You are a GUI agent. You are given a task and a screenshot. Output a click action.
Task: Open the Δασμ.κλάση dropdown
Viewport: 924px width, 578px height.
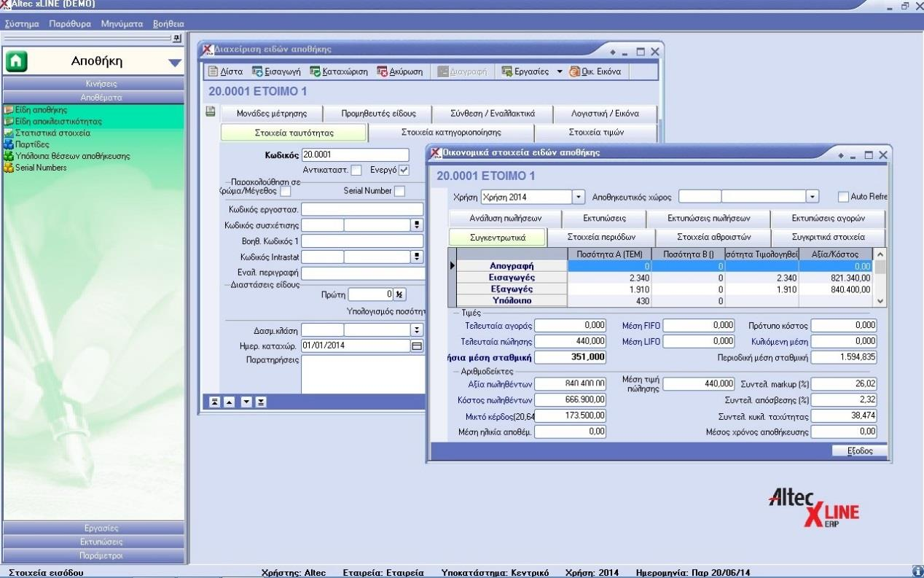[417, 330]
